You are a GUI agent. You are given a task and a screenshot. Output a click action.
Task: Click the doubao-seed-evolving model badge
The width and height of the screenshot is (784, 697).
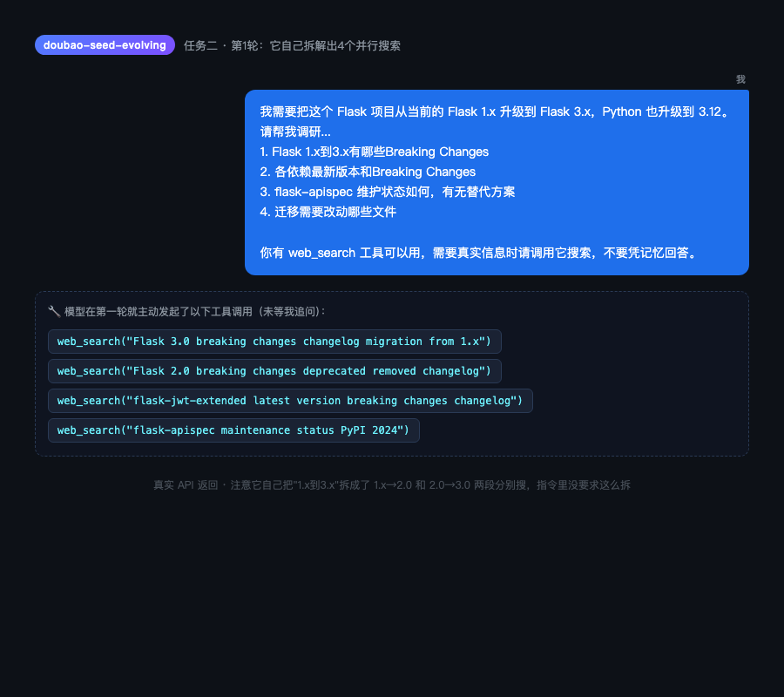[105, 45]
